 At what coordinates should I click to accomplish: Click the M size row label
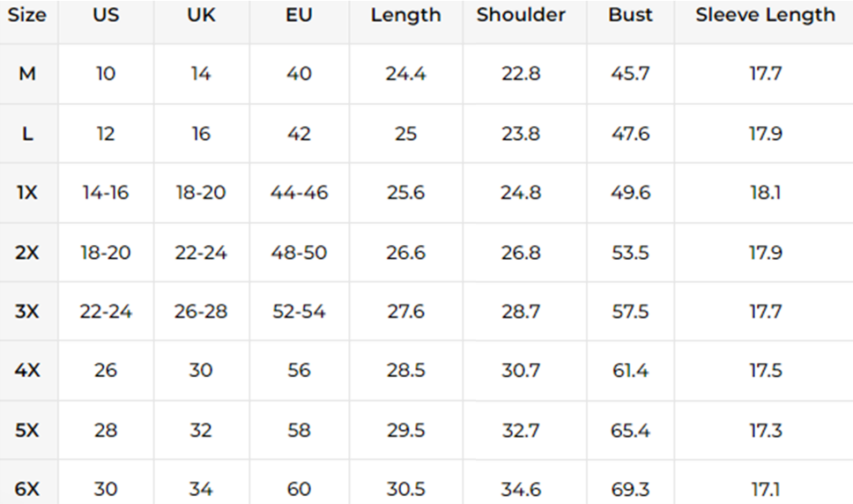pyautogui.click(x=27, y=73)
